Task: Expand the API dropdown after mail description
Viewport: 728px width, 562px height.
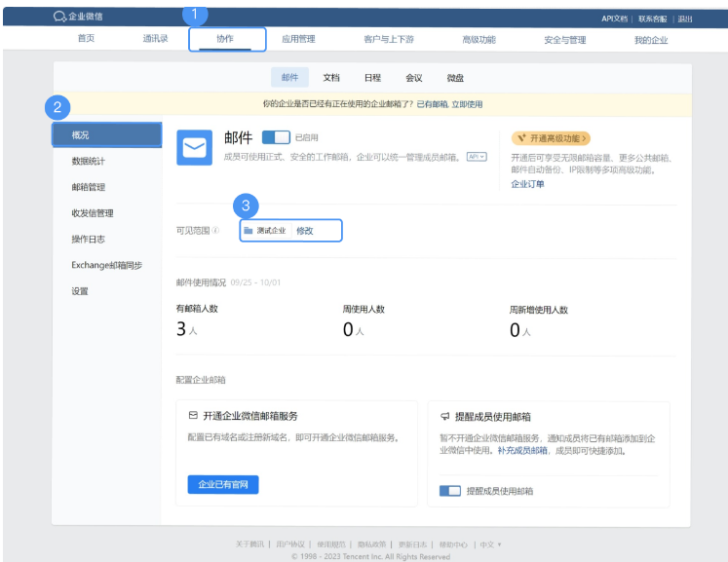Action: tap(476, 156)
